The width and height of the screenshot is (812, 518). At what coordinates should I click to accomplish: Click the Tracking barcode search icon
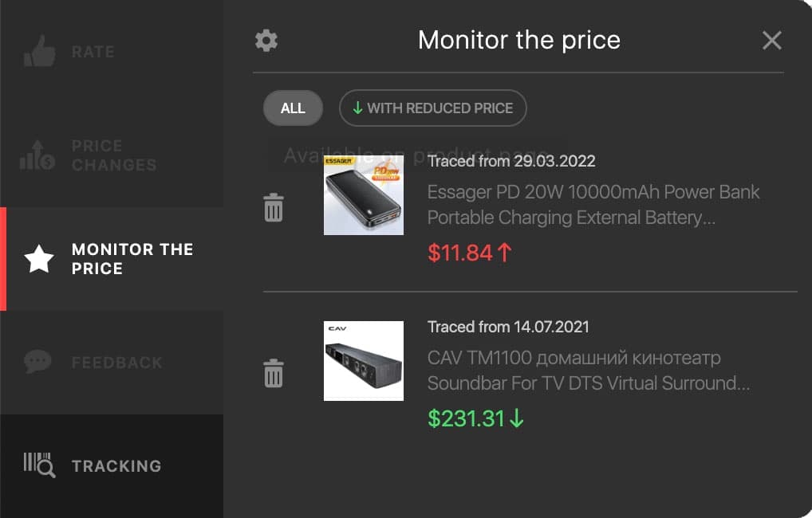[x=39, y=465]
